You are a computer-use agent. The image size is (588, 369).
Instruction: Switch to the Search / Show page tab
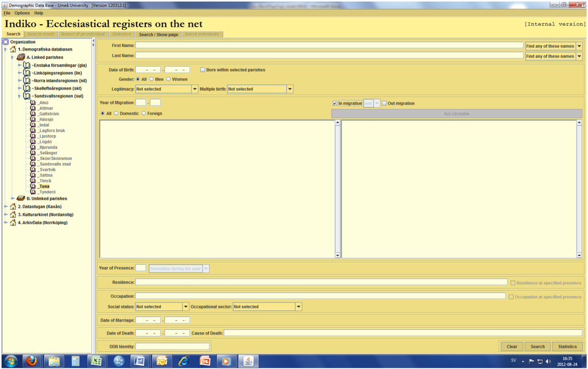(158, 34)
